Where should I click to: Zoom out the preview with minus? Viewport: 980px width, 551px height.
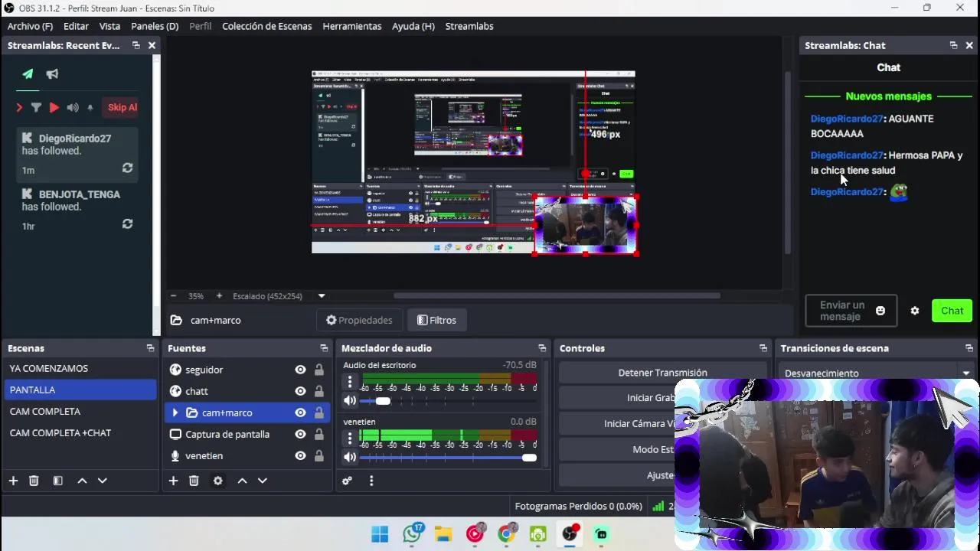[x=173, y=296]
